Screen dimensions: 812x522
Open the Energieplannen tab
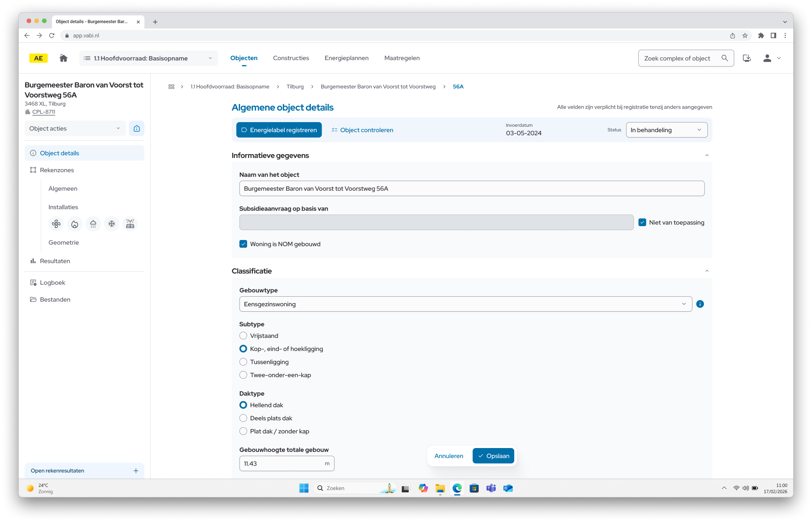[x=346, y=58]
